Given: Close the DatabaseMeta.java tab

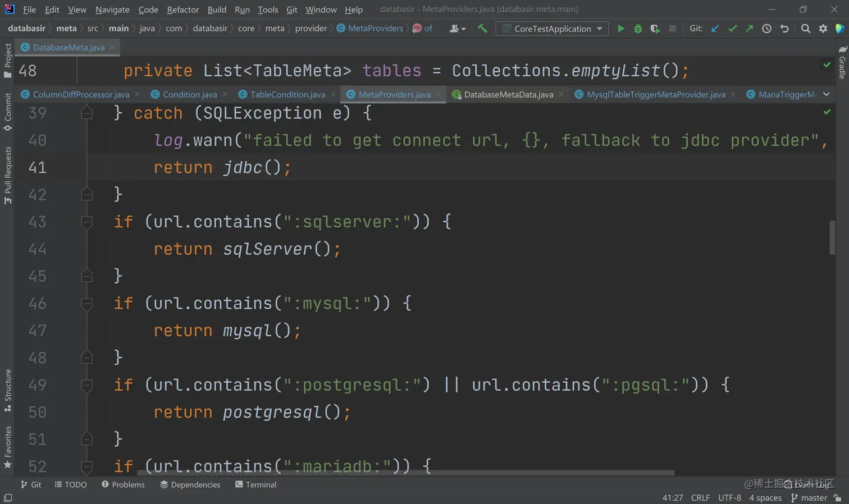Looking at the screenshot, I should click(112, 47).
